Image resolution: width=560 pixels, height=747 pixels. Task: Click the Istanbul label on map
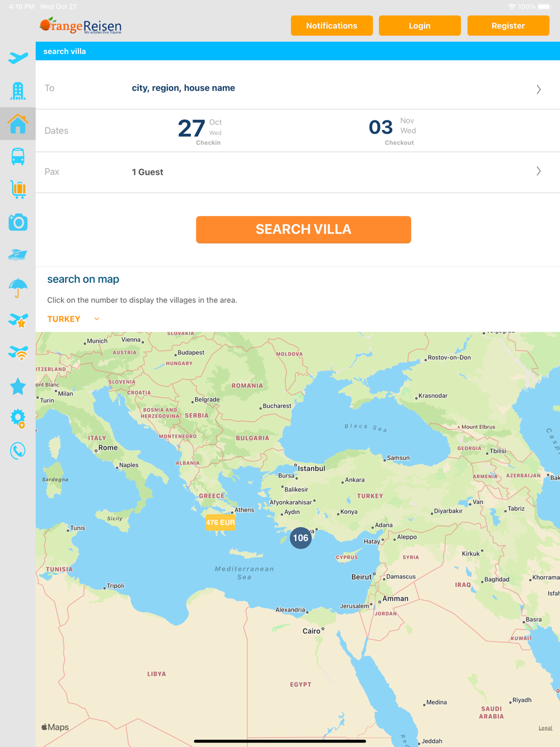311,469
